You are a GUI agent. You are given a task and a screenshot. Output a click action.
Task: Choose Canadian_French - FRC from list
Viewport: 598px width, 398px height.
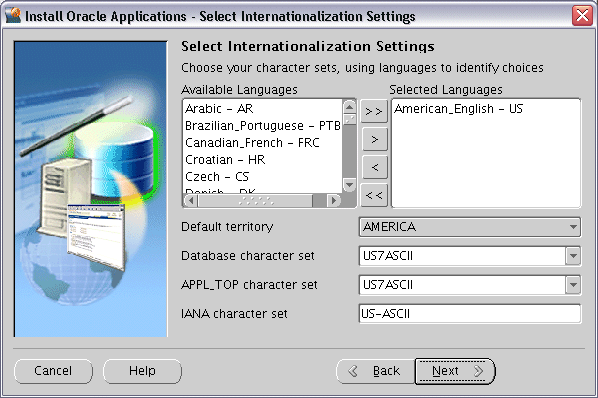coord(263,143)
